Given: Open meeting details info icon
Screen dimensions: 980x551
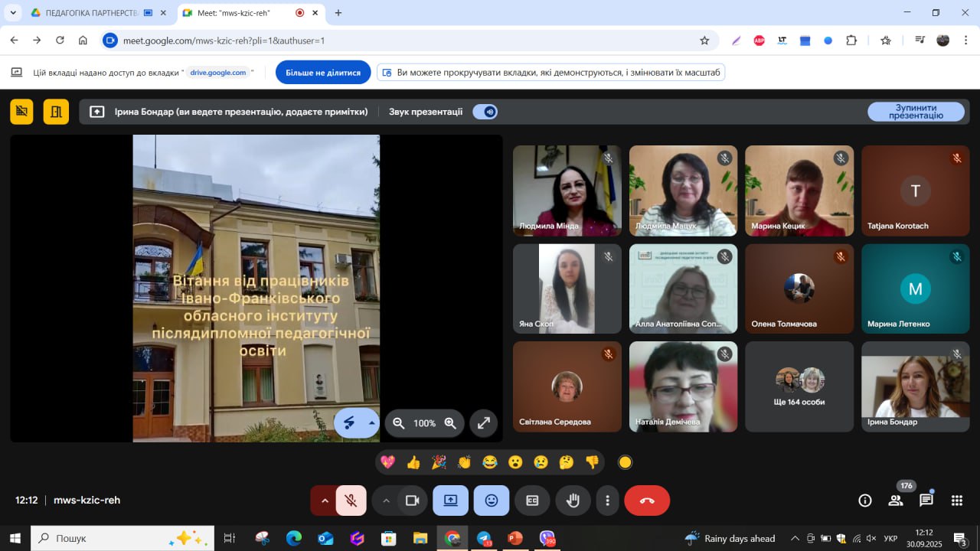Looking at the screenshot, I should [865, 500].
